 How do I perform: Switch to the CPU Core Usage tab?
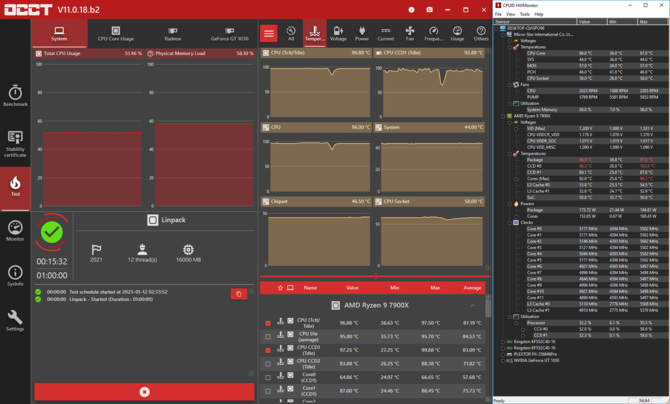tap(116, 33)
